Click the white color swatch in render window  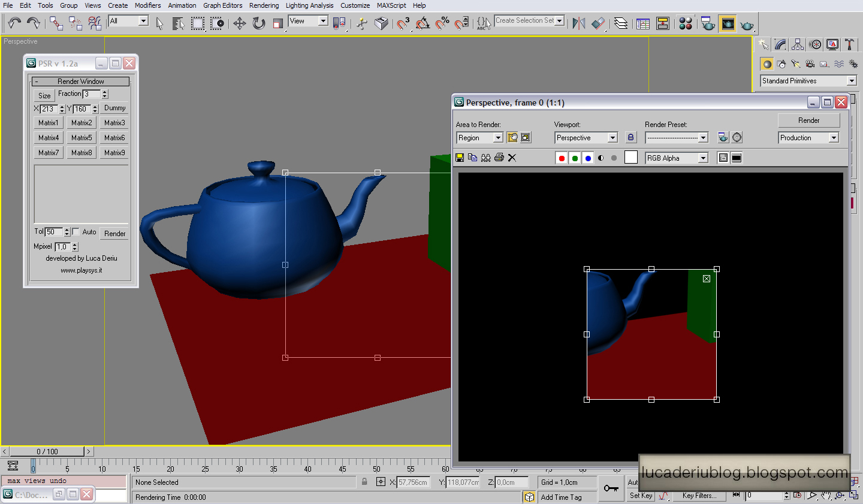[x=631, y=157]
